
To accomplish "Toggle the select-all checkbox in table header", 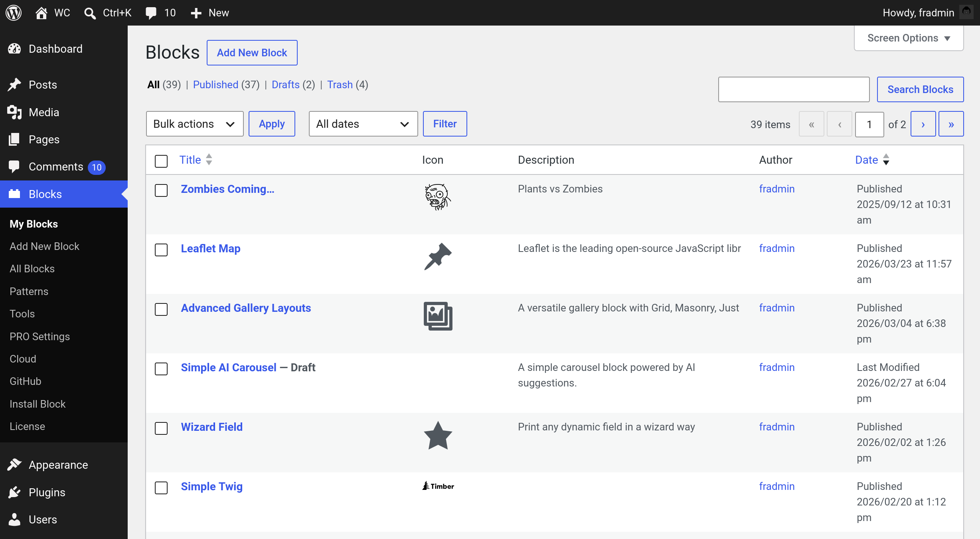I will coord(161,161).
